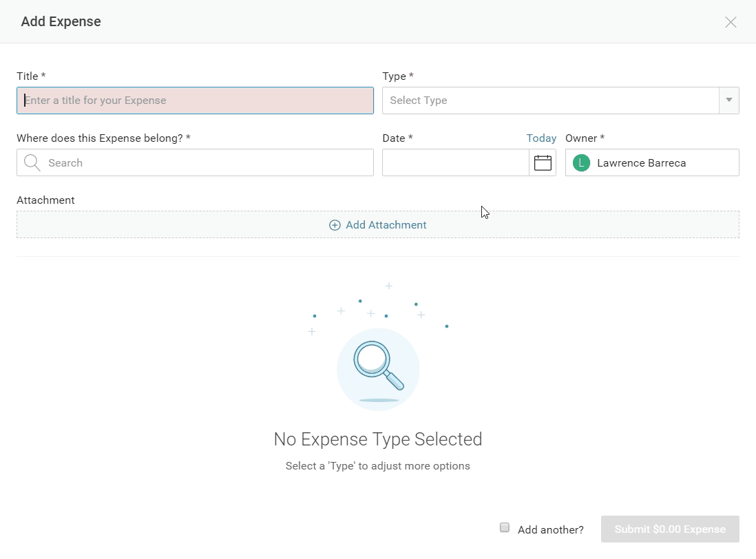
Task: Click the Add Attachment text
Action: (386, 225)
